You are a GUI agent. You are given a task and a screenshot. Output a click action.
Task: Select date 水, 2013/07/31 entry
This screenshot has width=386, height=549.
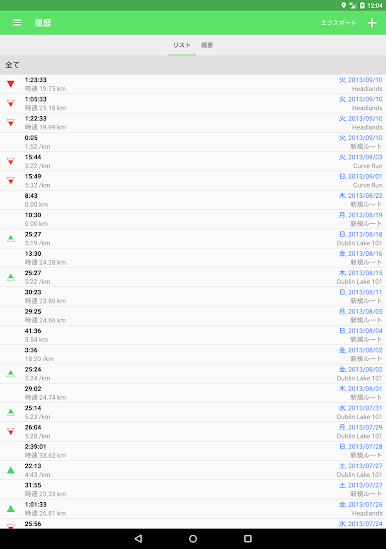(360, 408)
